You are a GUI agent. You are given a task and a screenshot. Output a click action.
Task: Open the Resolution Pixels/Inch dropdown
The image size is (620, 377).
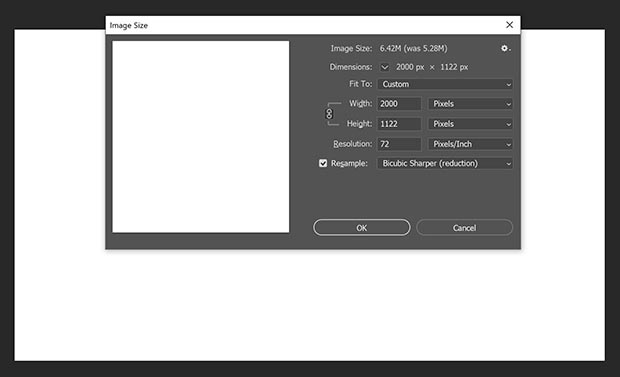tap(471, 144)
